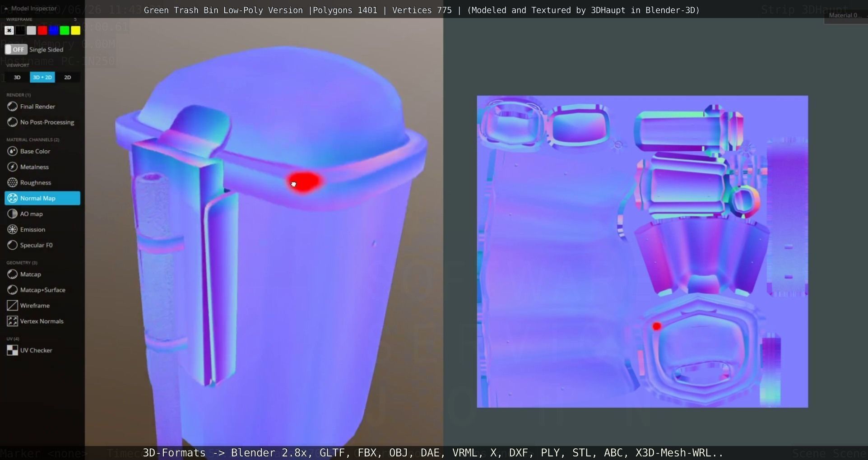The width and height of the screenshot is (868, 460).
Task: Switch viewport to 3D only
Action: (x=17, y=77)
